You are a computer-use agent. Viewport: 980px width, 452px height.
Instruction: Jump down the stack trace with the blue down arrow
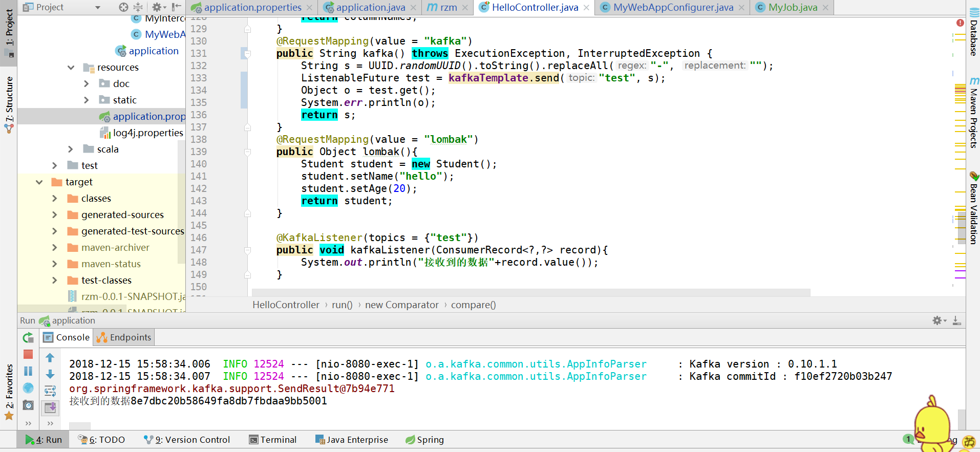(x=50, y=374)
